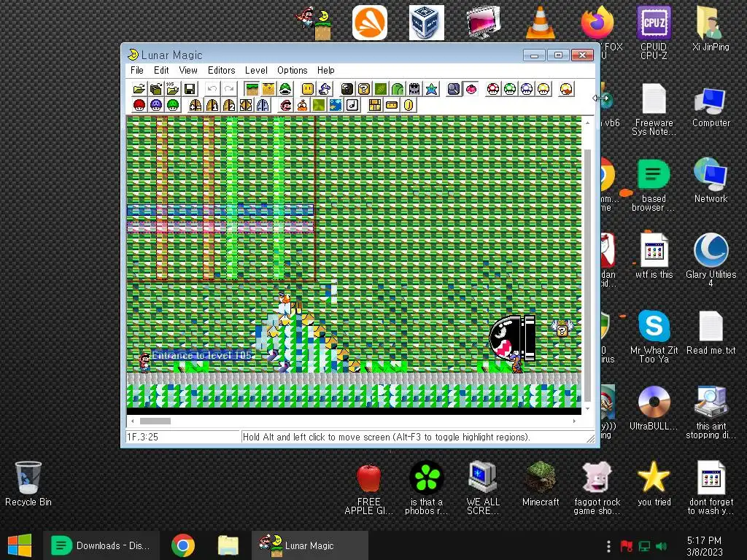
Task: Switch to the grass-tile layer editing mode
Action: [x=252, y=89]
